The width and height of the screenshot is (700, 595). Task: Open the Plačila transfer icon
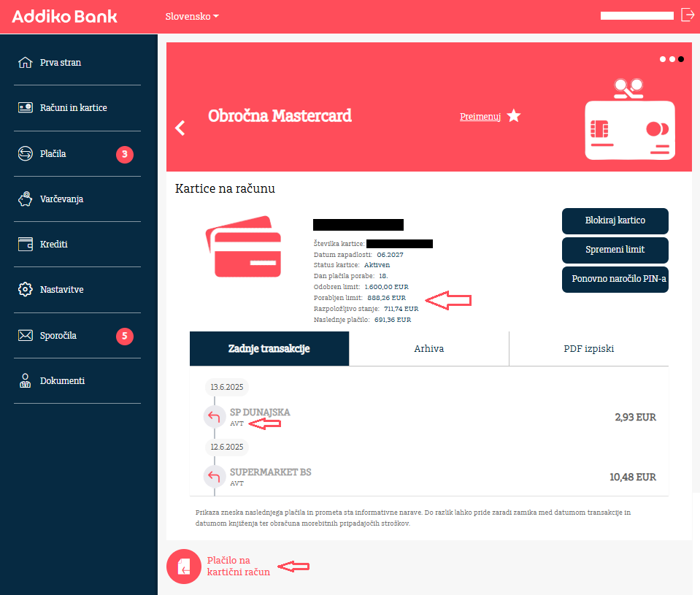[x=25, y=153]
